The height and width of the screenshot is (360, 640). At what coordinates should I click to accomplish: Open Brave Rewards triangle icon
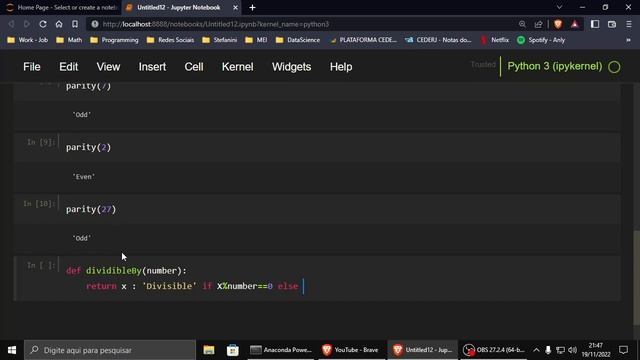click(x=575, y=24)
